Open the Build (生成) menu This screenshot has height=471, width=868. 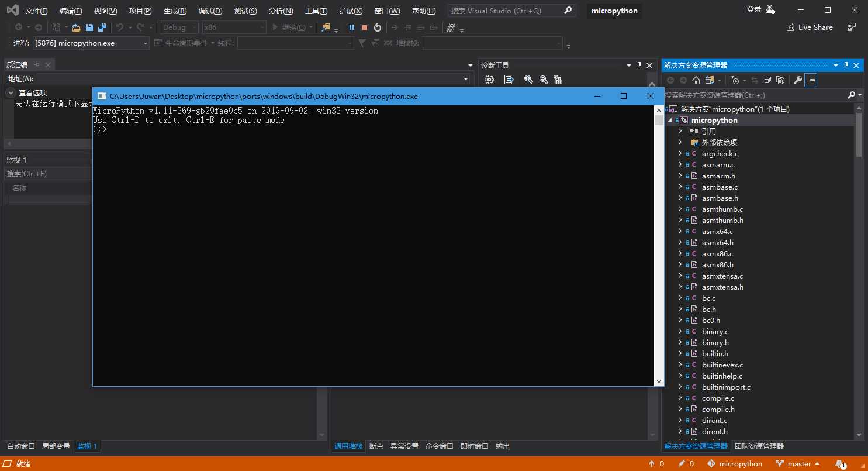point(175,11)
